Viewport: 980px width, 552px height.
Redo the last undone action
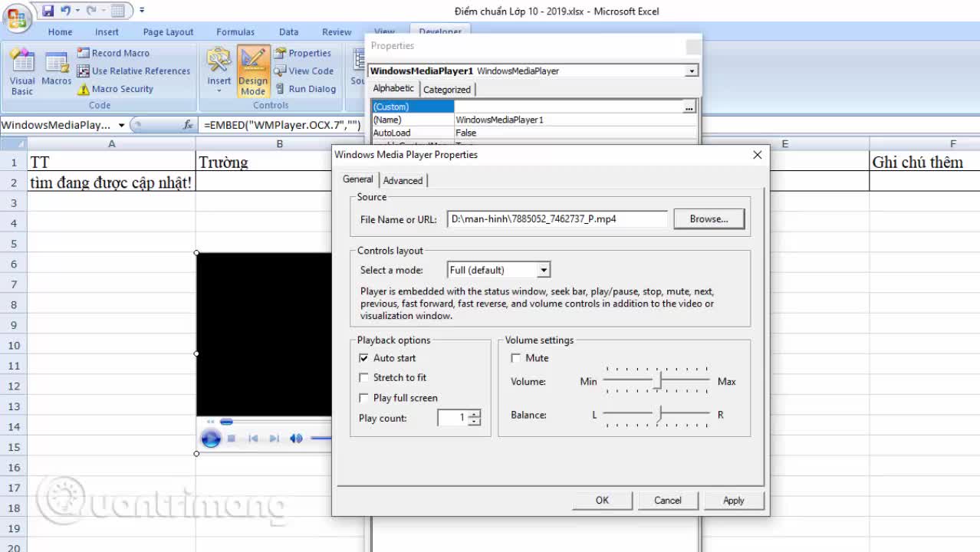[x=92, y=11]
